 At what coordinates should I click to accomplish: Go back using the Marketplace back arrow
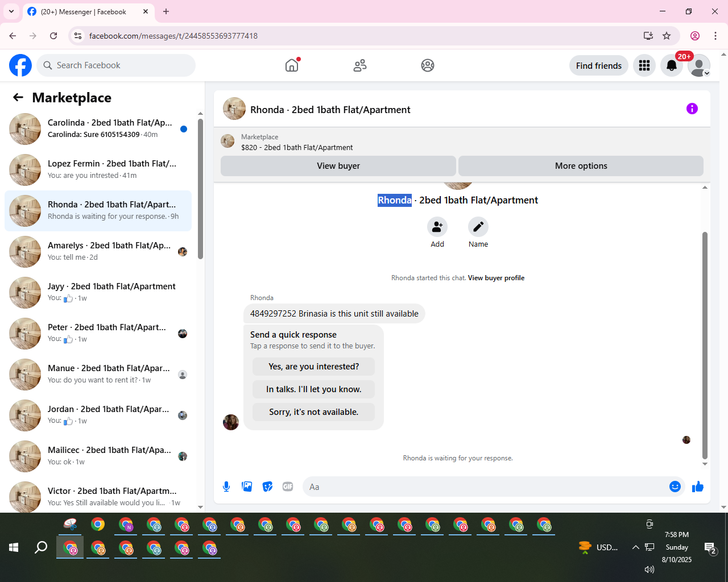tap(18, 98)
